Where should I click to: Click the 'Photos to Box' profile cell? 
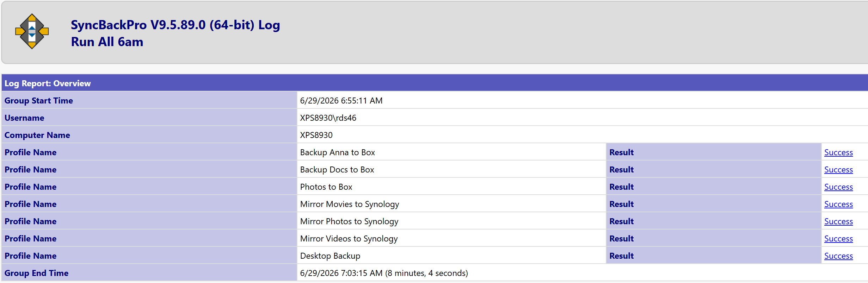click(x=451, y=187)
